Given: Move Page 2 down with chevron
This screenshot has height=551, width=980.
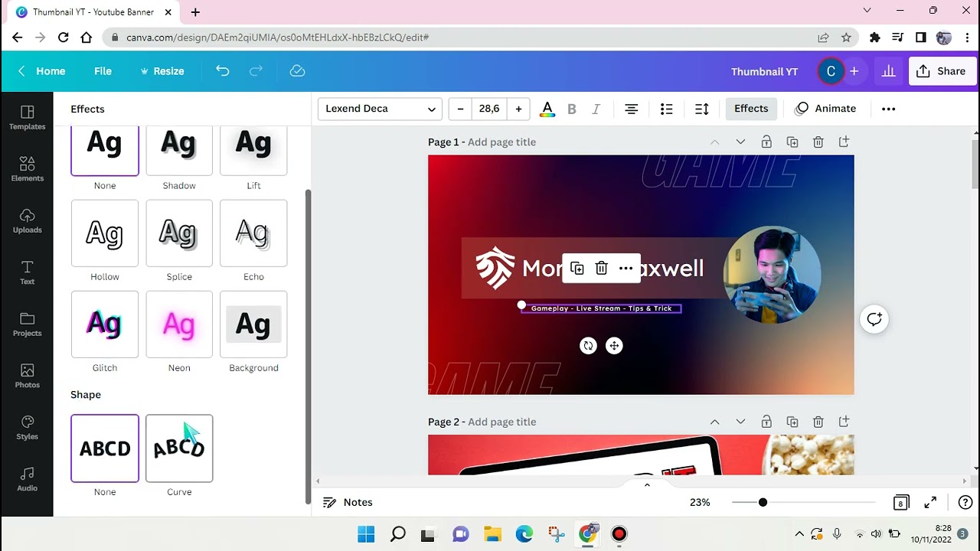Looking at the screenshot, I should click(740, 422).
